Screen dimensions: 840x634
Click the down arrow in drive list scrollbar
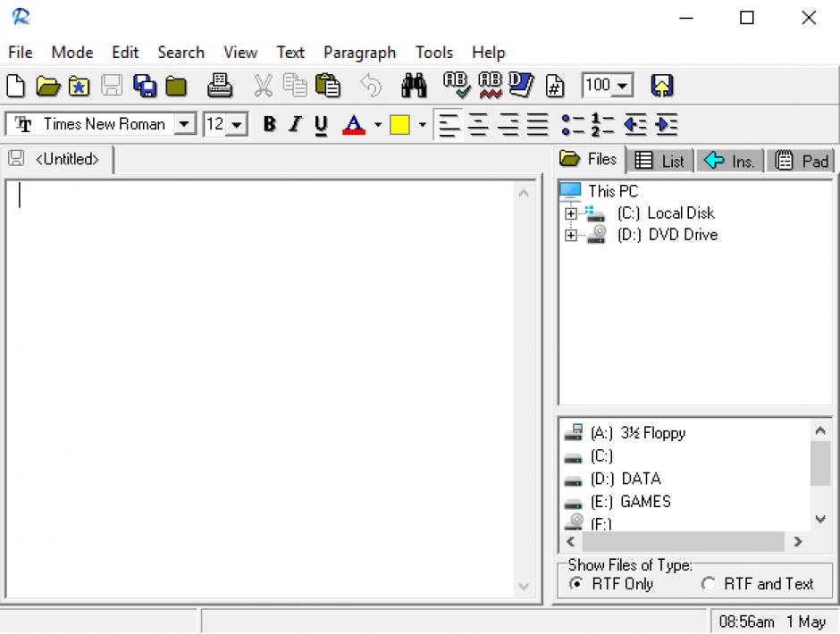820,519
